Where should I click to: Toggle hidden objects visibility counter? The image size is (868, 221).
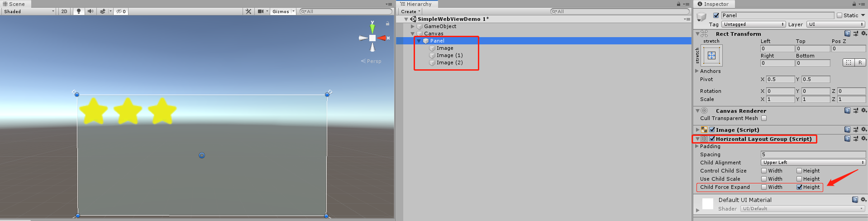pos(121,11)
